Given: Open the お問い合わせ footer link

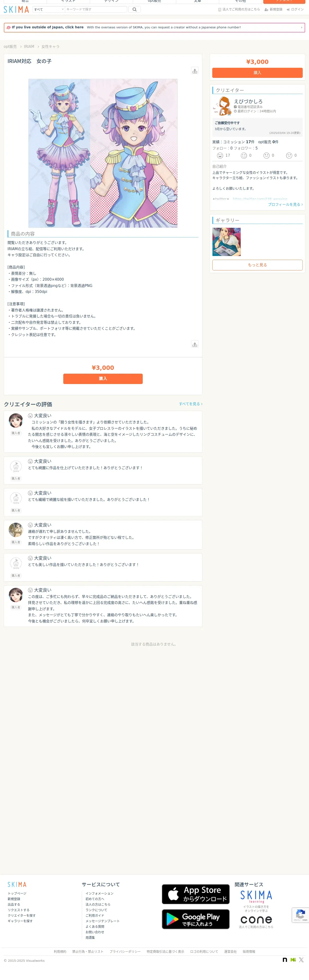Looking at the screenshot, I should click(95, 932).
